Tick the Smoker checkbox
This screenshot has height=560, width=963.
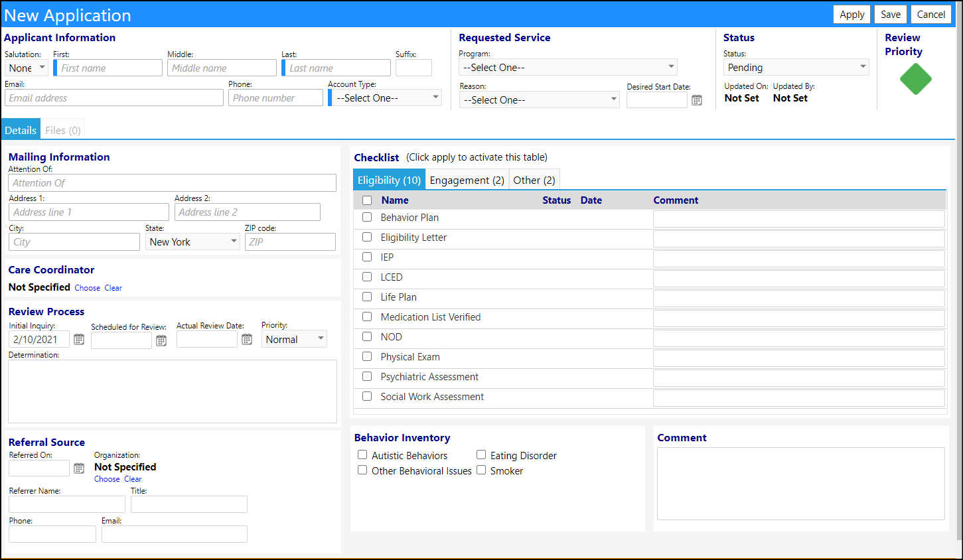[481, 470]
